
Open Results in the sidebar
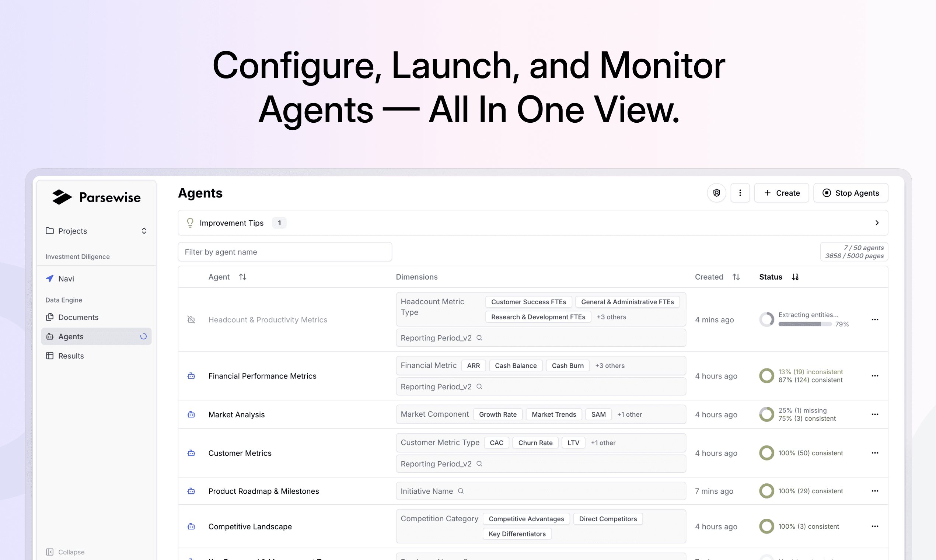tap(71, 356)
